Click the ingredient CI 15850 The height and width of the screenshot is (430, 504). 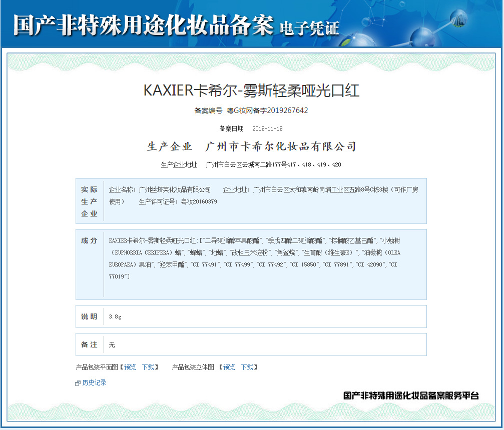pyautogui.click(x=304, y=264)
